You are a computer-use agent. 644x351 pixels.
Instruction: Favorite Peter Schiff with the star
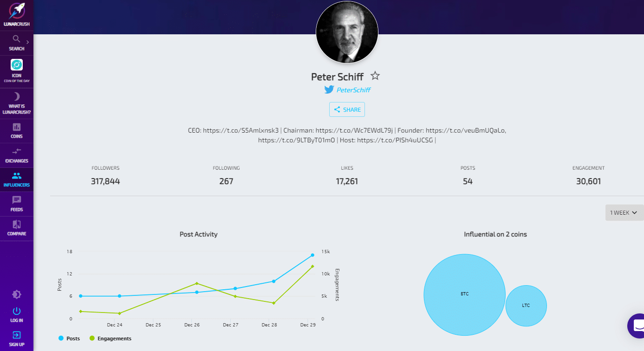[375, 76]
